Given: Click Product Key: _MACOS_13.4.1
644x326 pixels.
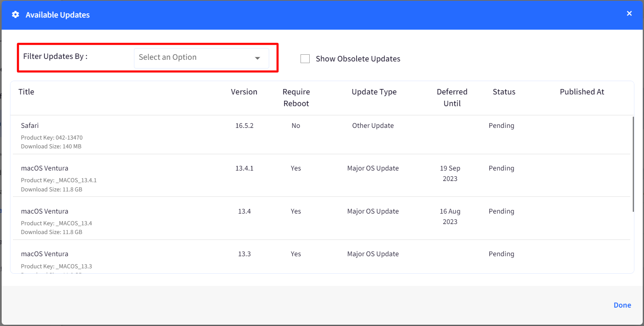Looking at the screenshot, I should (59, 180).
